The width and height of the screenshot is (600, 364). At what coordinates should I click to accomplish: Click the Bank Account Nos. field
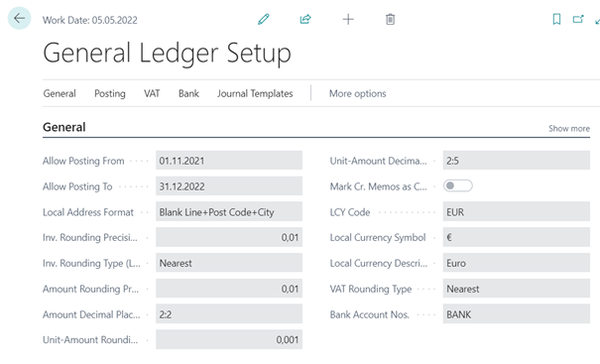517,314
